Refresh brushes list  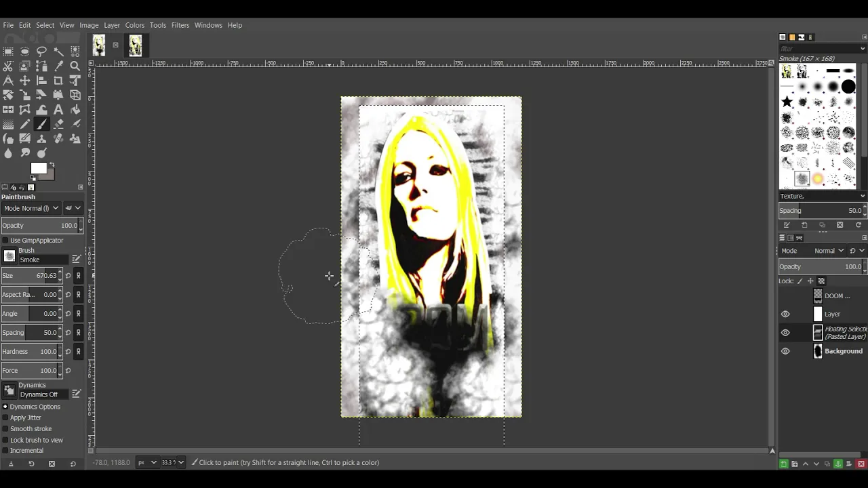tap(858, 225)
